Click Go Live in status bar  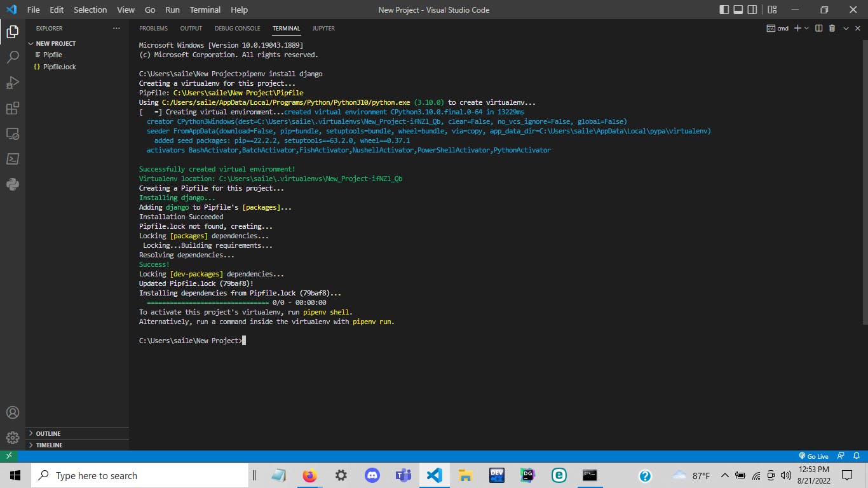click(813, 456)
